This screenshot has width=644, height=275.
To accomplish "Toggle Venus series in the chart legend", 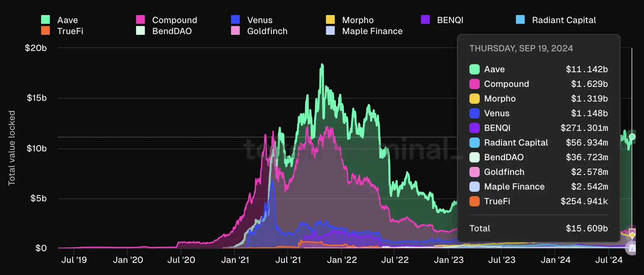I will pyautogui.click(x=259, y=20).
